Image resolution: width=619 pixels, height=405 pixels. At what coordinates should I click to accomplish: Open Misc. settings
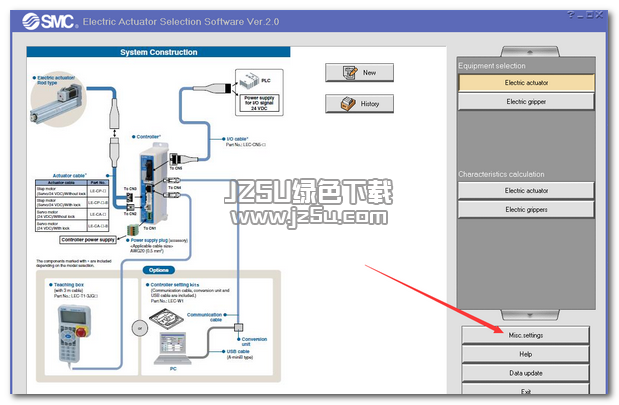[x=525, y=335]
